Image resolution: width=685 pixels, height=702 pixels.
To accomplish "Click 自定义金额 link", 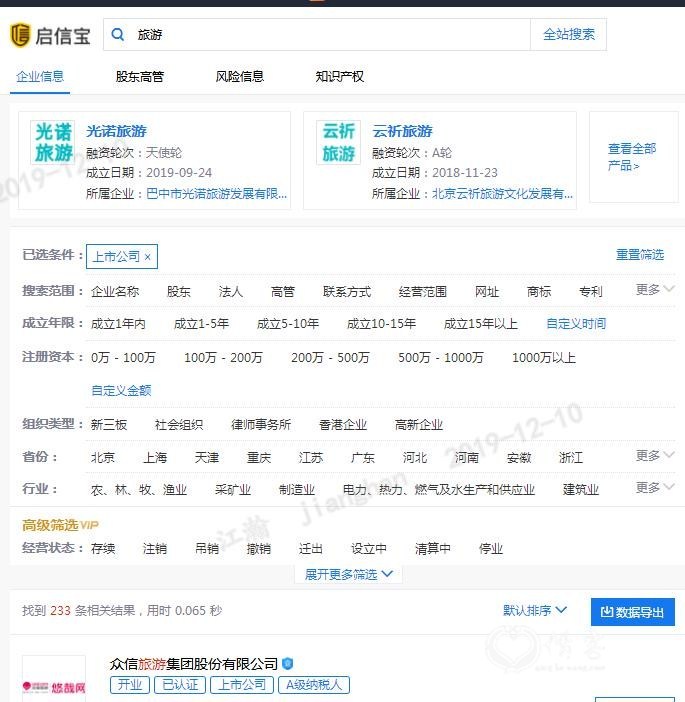I will click(121, 390).
